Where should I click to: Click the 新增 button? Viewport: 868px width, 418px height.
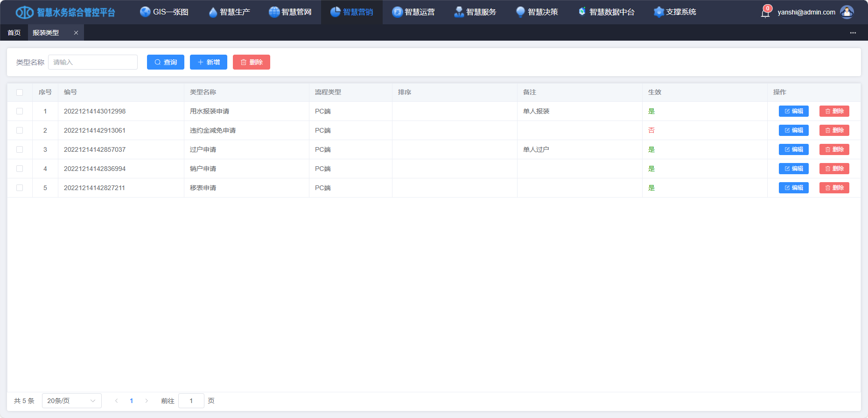[x=208, y=62]
